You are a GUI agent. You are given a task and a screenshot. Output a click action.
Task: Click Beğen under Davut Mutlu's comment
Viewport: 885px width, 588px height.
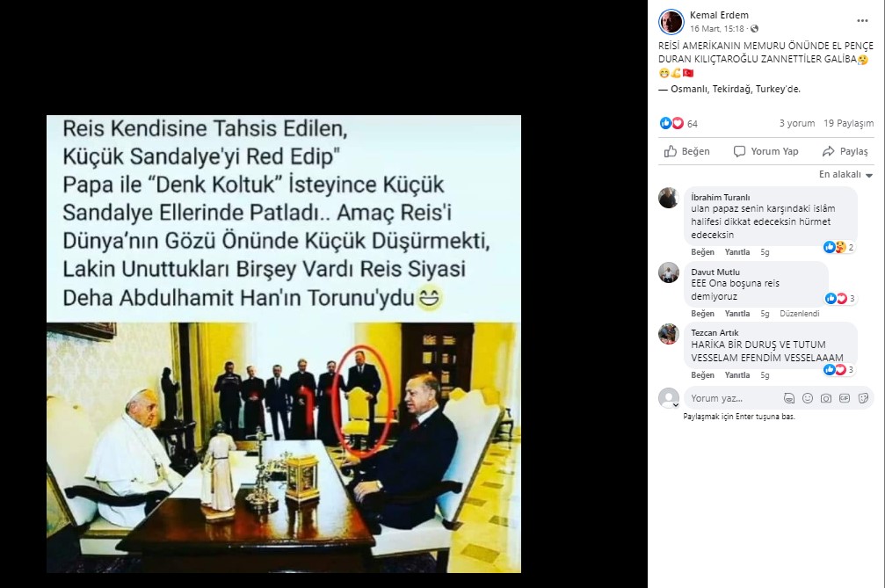coord(703,314)
